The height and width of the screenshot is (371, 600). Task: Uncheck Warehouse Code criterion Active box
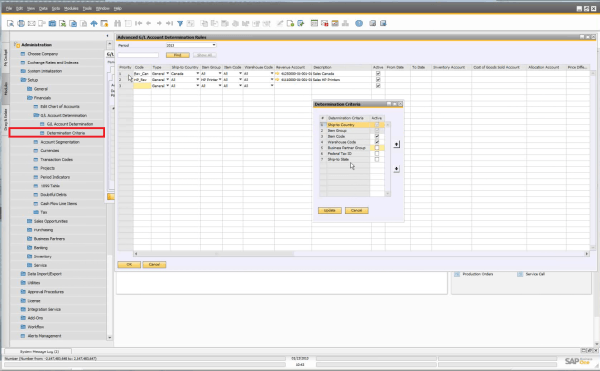coord(377,142)
